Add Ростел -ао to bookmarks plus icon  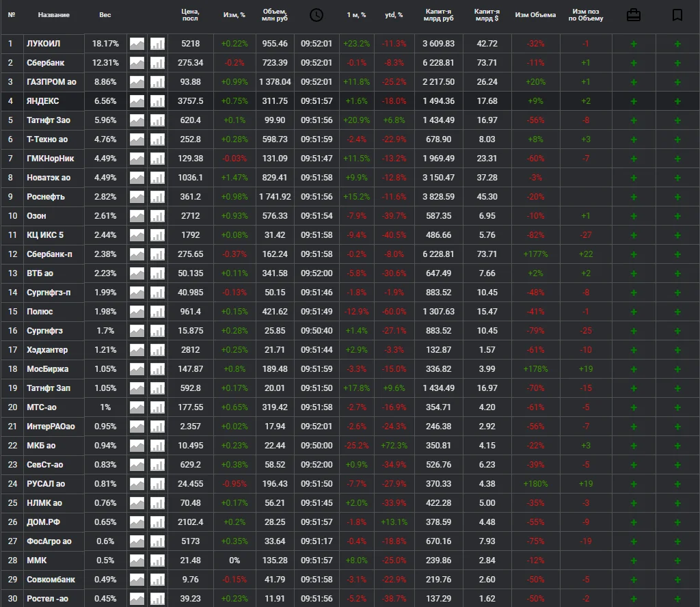tap(677, 599)
